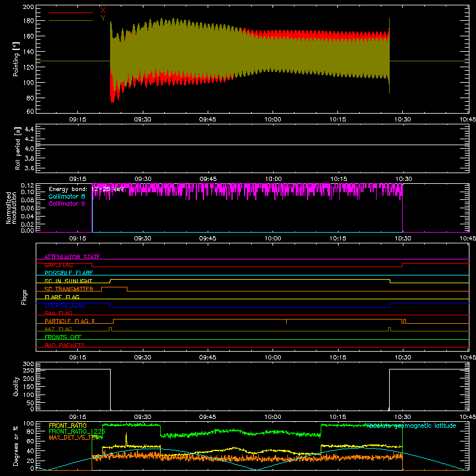Click the 09:45 time label below Pointing plot

208,120
